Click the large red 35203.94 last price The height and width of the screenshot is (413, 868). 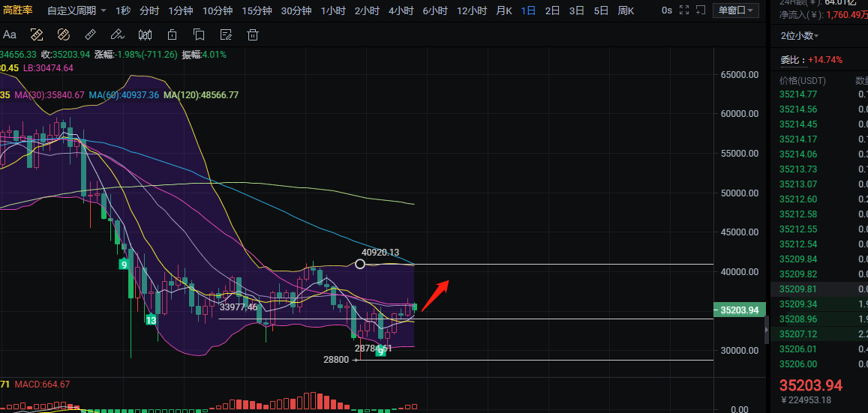(x=810, y=385)
